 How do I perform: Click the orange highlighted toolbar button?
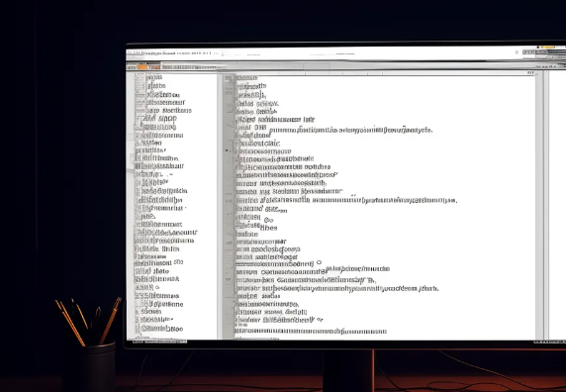coord(142,67)
